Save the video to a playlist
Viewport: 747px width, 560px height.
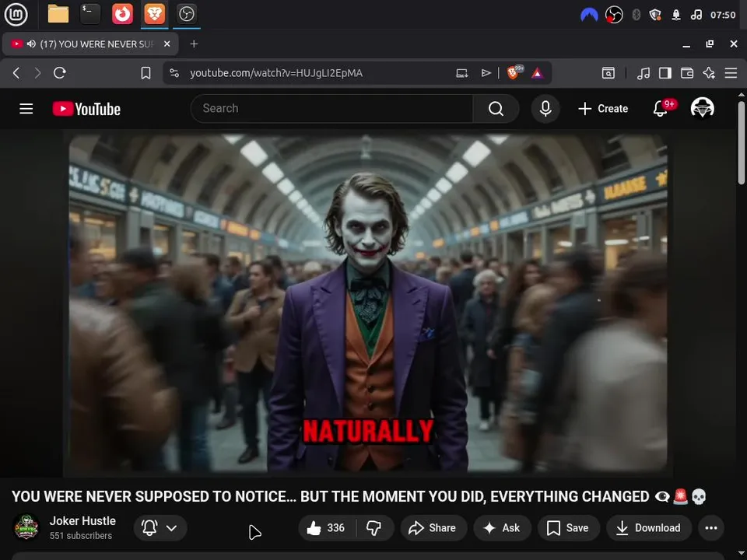pos(568,527)
